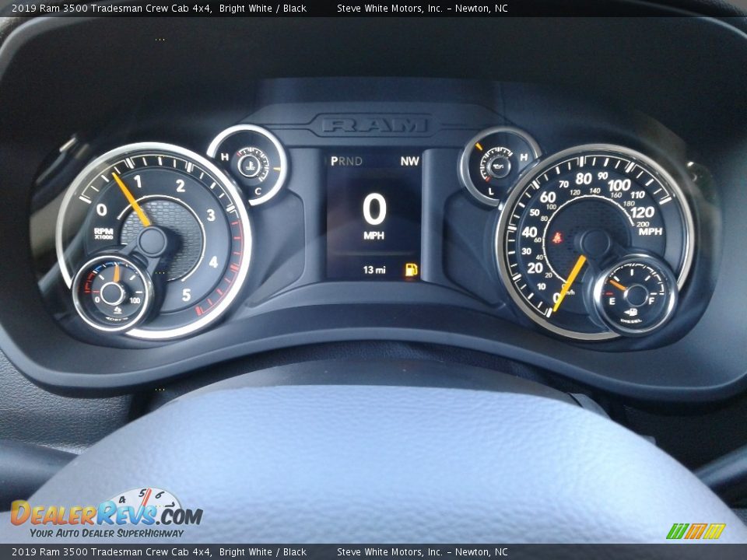Click the amber low fuel warning icon
Screen dimensions: 747x560
411,270
